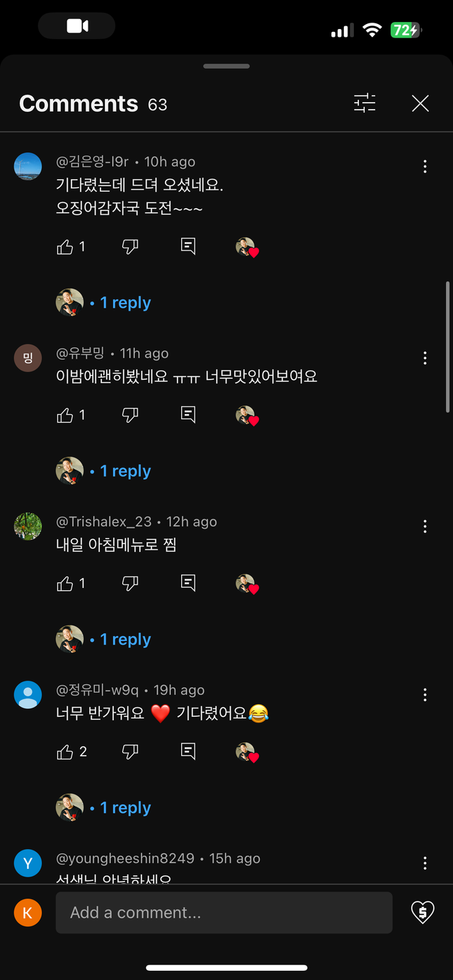The width and height of the screenshot is (453, 980).
Task: Show the 1 reply under @Trishalex_23's comment
Action: pyautogui.click(x=125, y=640)
